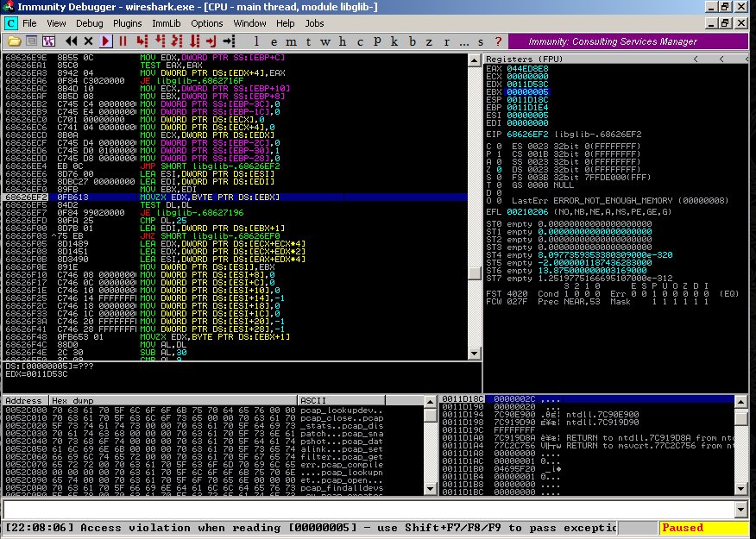Open call stack via 'k' button
Screen dimensions: 756x539
point(394,41)
